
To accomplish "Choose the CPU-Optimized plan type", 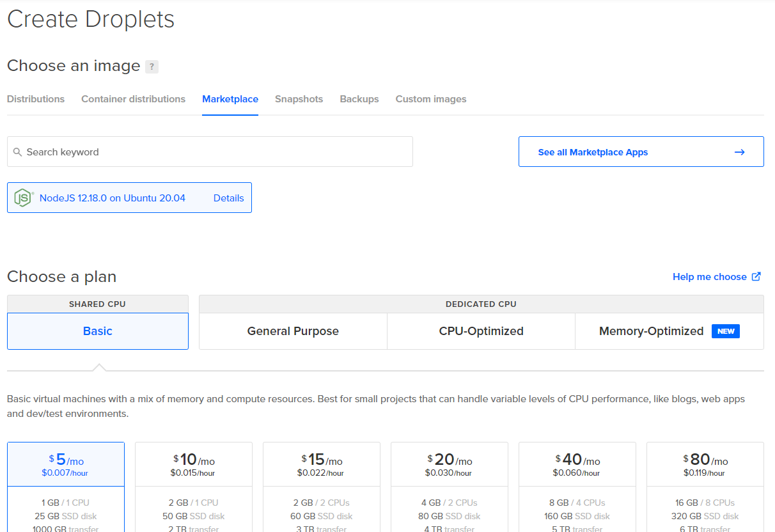I will tap(481, 331).
